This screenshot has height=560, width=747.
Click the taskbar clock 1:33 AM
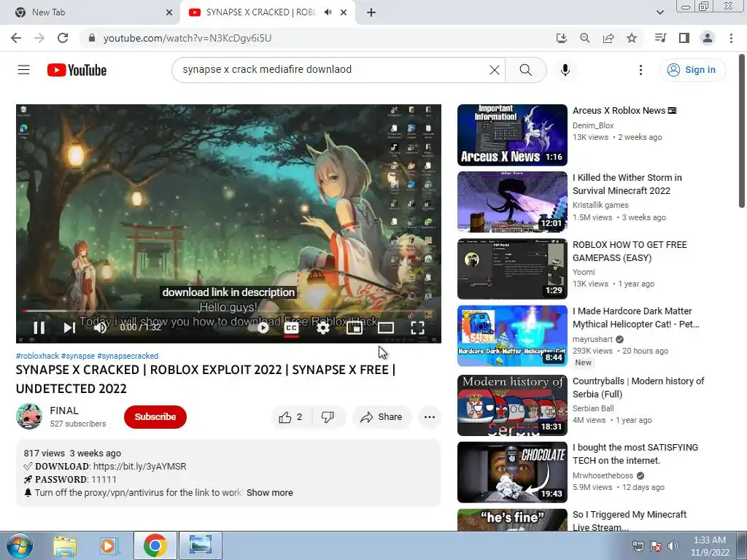tap(709, 540)
